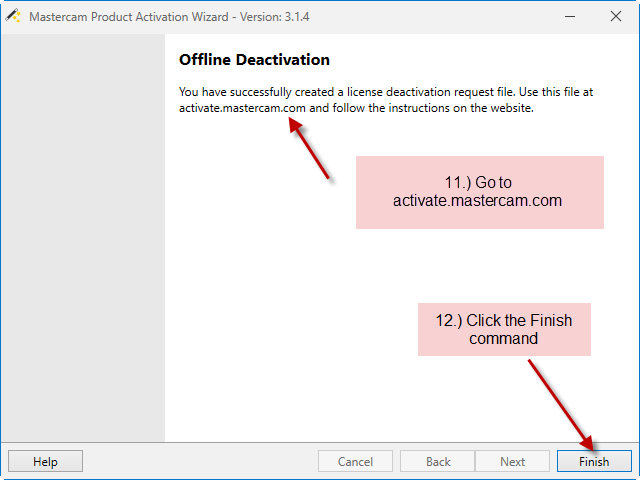Click the 'successfully created' message sentence

point(347,92)
